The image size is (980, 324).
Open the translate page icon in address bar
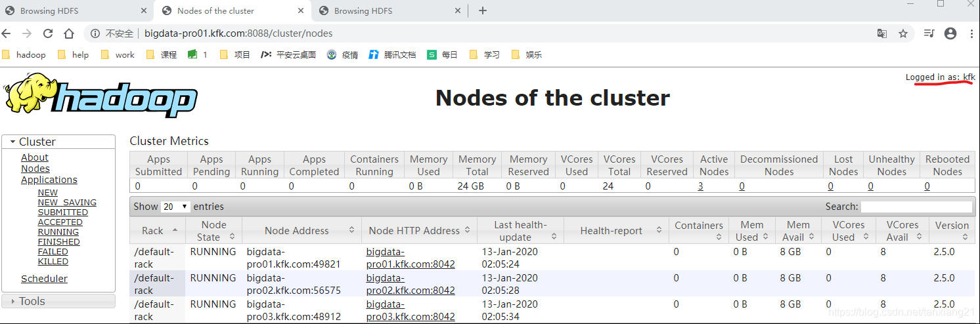882,33
